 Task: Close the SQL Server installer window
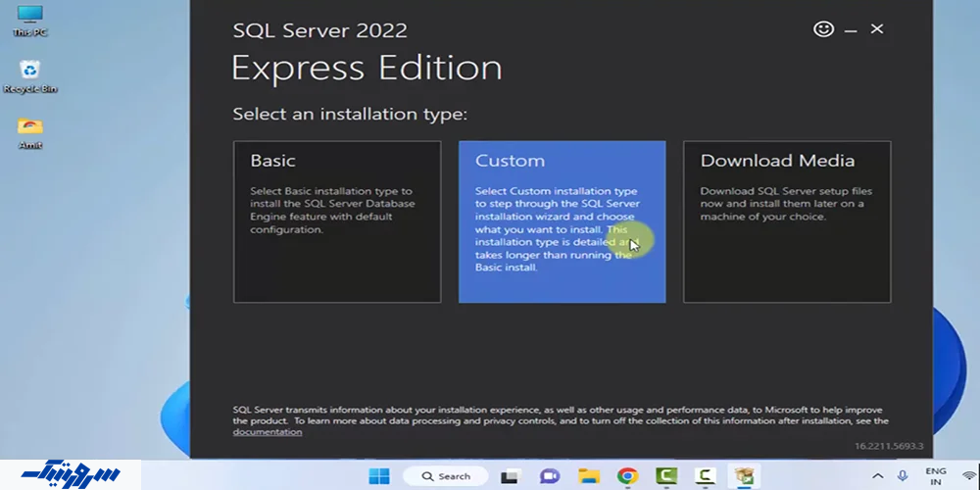pyautogui.click(x=877, y=28)
